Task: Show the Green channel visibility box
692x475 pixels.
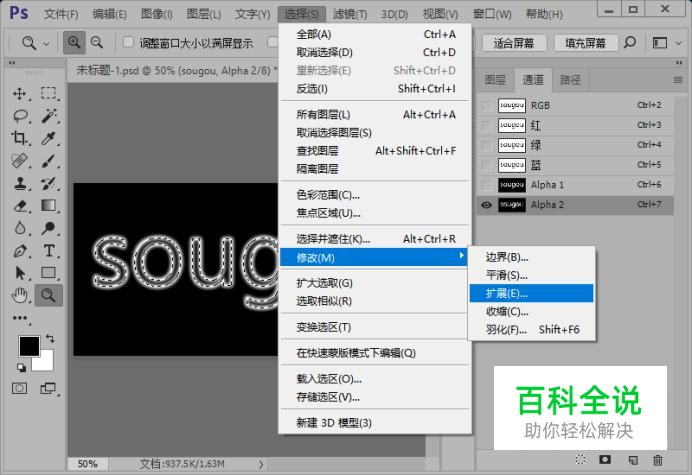Action: click(486, 145)
